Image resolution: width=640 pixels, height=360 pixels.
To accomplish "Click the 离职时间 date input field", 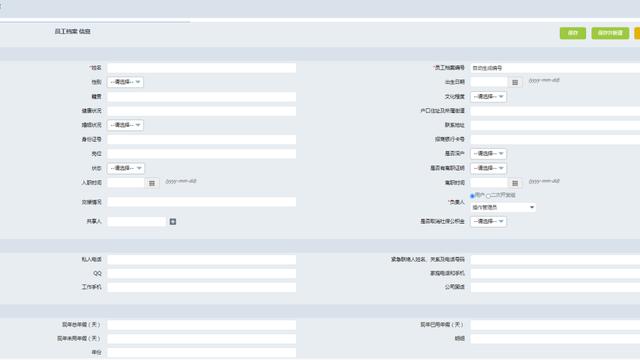I will point(489,183).
